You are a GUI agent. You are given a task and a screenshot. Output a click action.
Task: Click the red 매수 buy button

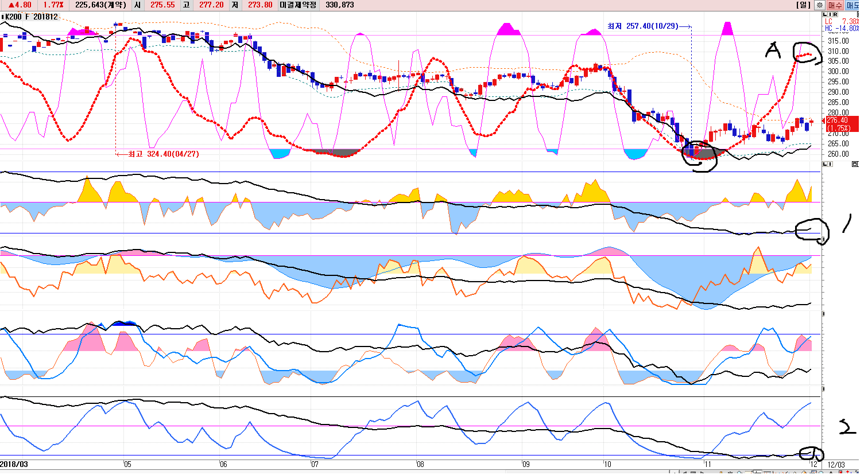click(835, 5)
